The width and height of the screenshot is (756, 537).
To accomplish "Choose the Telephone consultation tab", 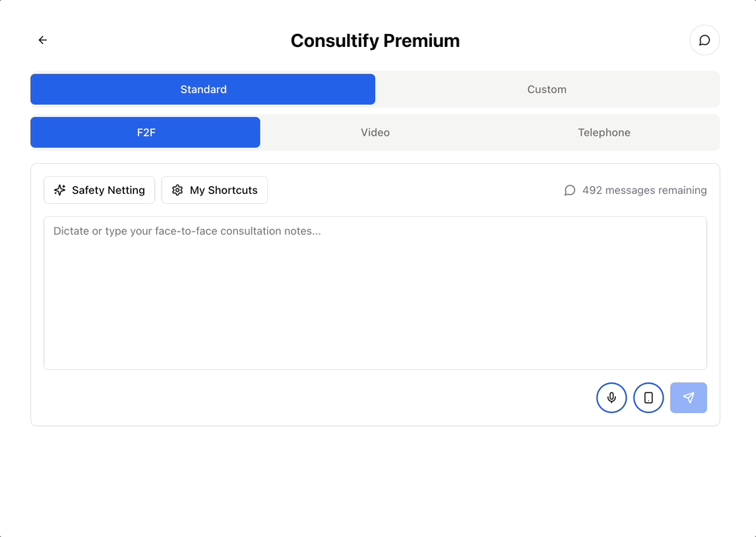I will [x=604, y=132].
